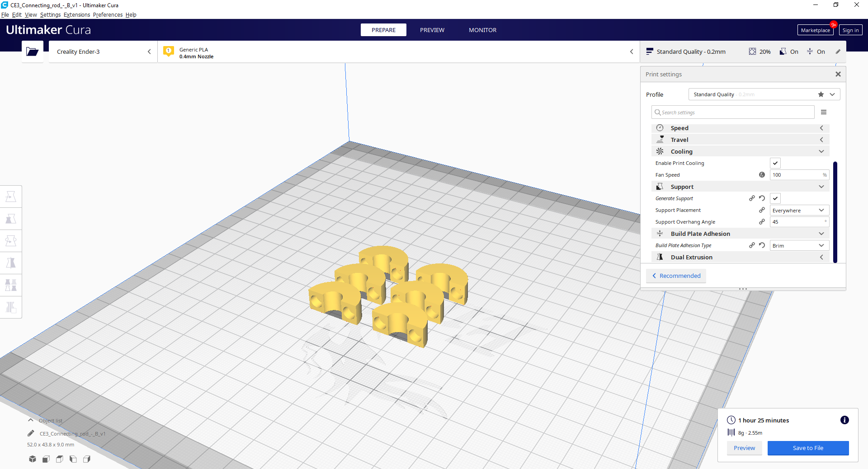Switch to front view icon
Viewport: 868px width, 469px height.
46,459
